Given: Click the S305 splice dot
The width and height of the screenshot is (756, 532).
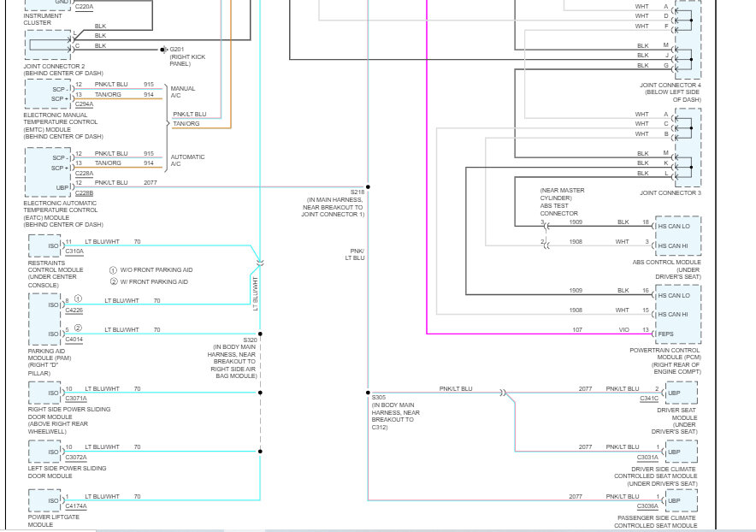Looking at the screenshot, I should point(368,393).
